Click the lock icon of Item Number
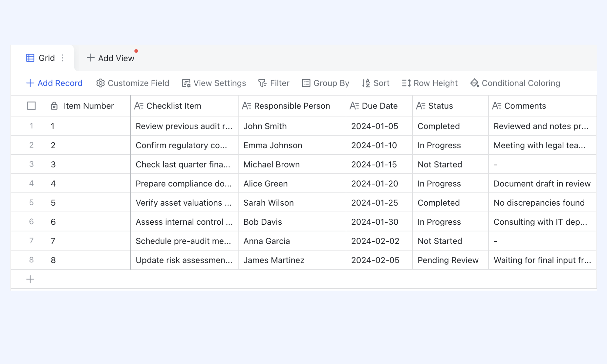This screenshot has width=607, height=364. point(54,106)
